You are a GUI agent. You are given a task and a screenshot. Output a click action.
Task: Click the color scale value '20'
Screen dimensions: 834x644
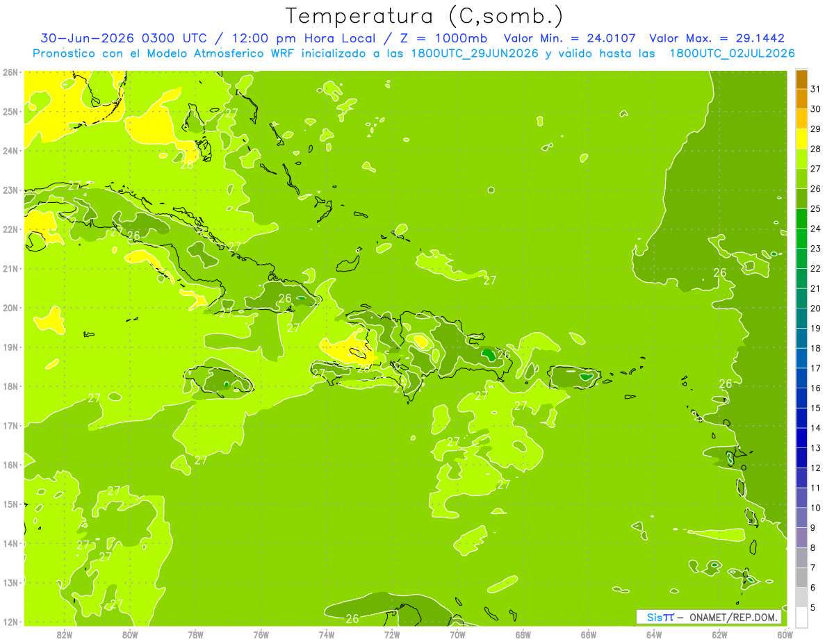816,308
